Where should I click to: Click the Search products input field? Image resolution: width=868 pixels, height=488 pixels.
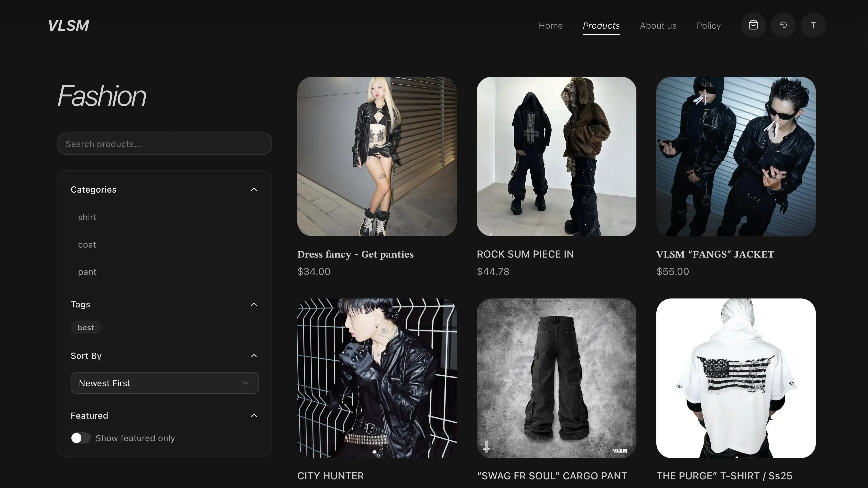pyautogui.click(x=165, y=144)
